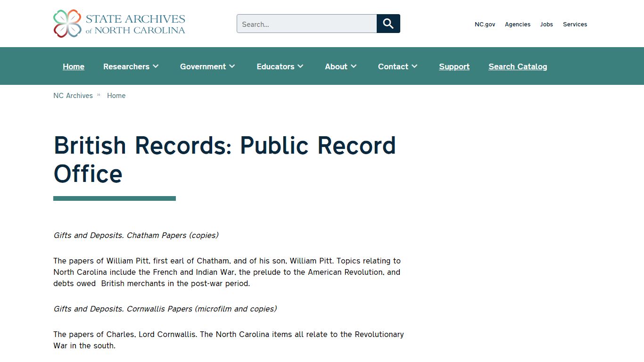Open the Support navigation item

(454, 66)
